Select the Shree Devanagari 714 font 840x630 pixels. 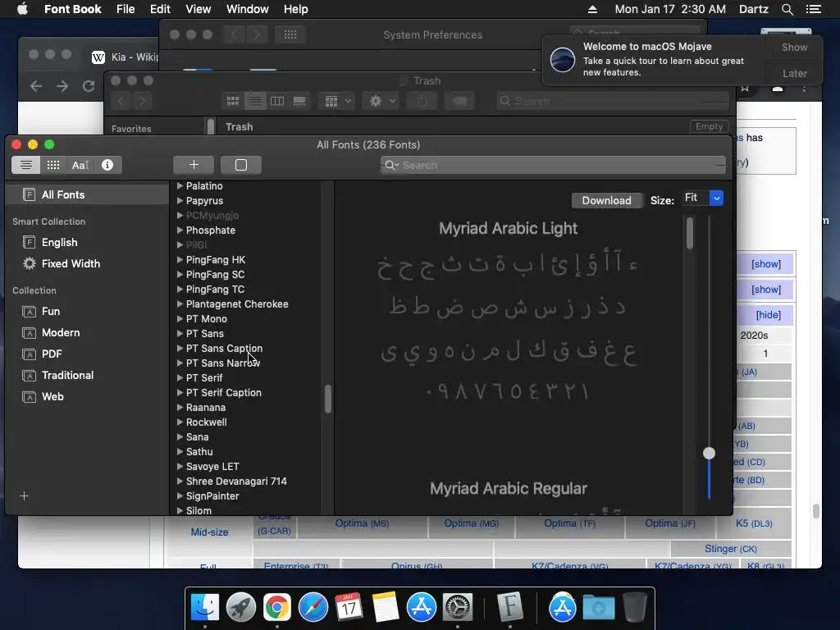[x=236, y=481]
